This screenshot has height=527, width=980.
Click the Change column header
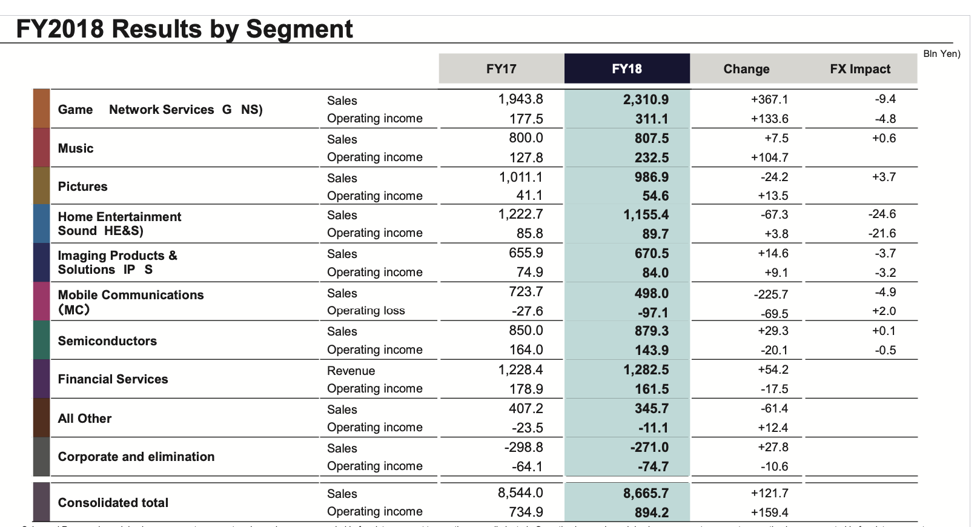(746, 68)
